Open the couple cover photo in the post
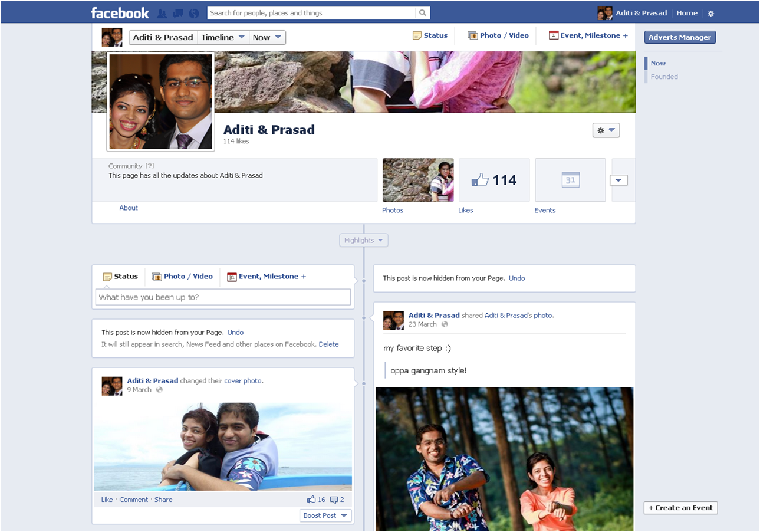The height and width of the screenshot is (532, 760). tap(223, 446)
